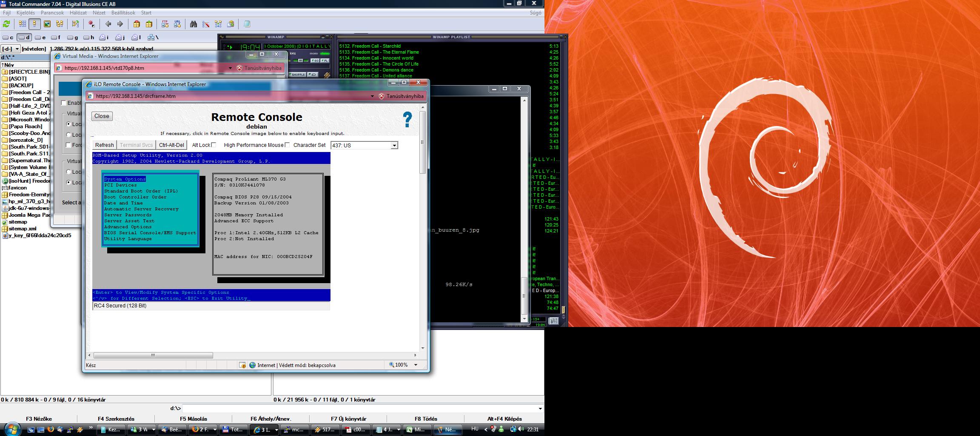Viewport: 980px width, 436px height.
Task: Open the Beállítások menu
Action: tap(123, 13)
